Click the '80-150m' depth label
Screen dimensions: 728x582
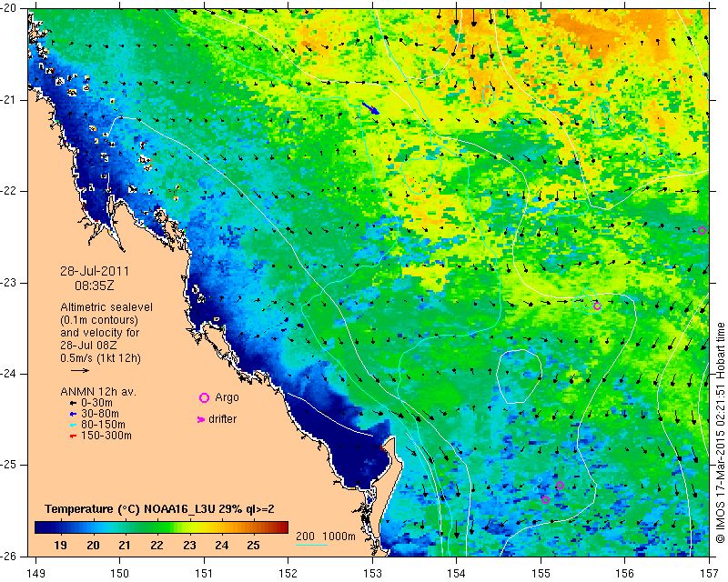click(x=103, y=425)
